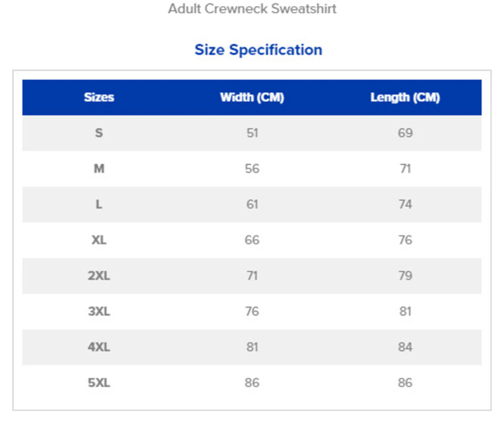Click the Size Specification heading

coord(258,50)
